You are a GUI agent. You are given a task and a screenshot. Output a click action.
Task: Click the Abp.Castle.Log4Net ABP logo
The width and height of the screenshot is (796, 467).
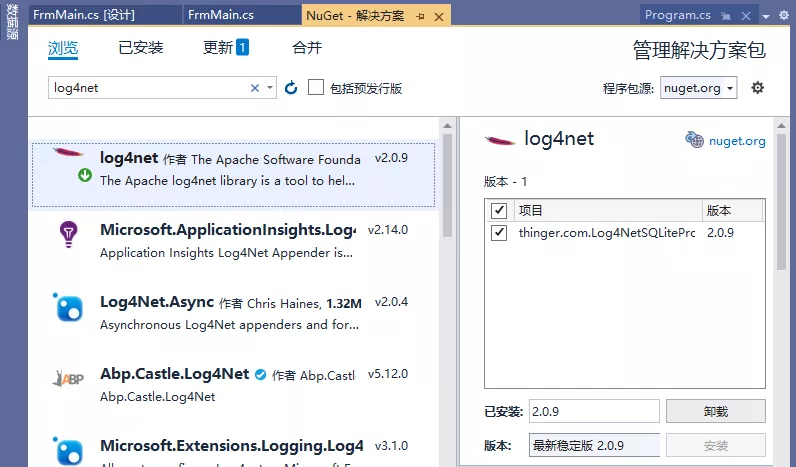pyautogui.click(x=67, y=379)
